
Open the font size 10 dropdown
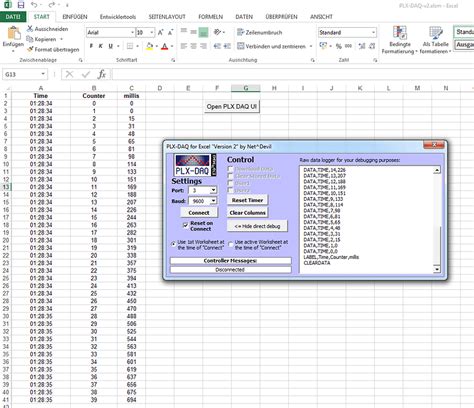152,32
